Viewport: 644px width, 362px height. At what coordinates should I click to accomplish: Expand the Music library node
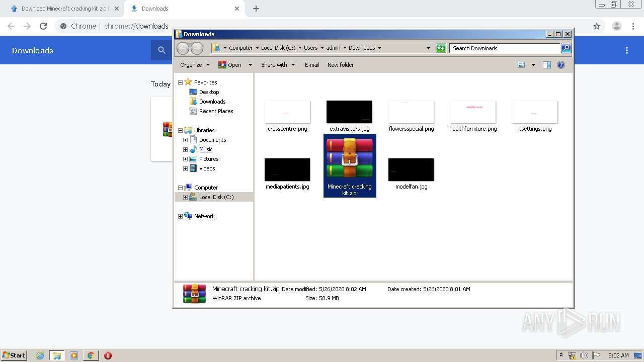click(x=185, y=149)
